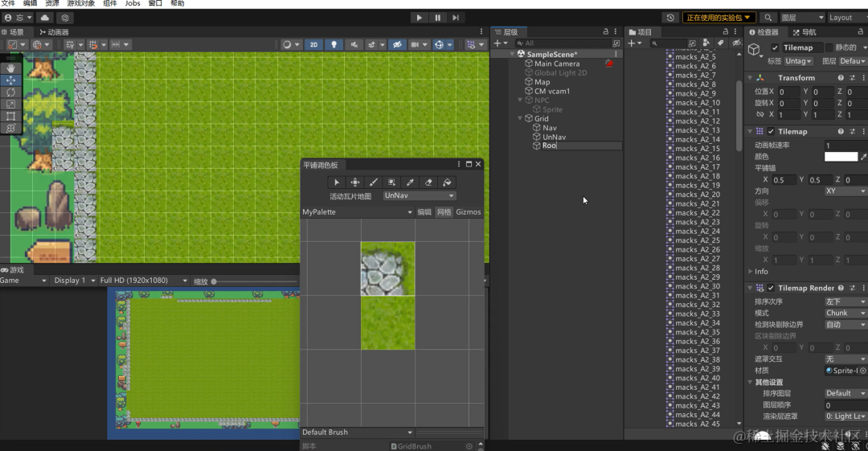
Task: Open the Jobs menu
Action: pos(133,3)
